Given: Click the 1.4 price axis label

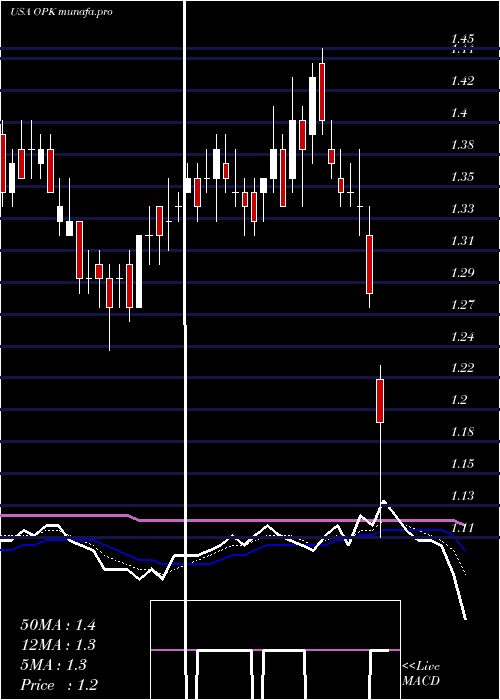Looking at the screenshot, I should pos(461,113).
